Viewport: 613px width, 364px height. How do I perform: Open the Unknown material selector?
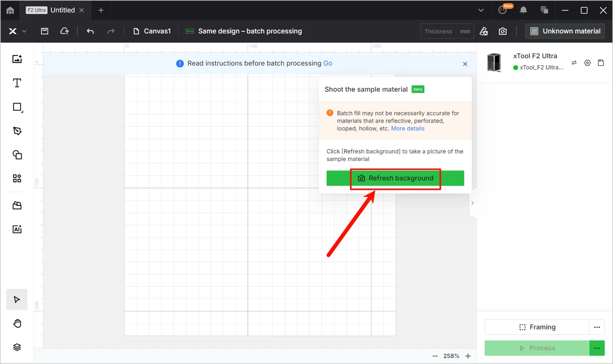click(565, 31)
